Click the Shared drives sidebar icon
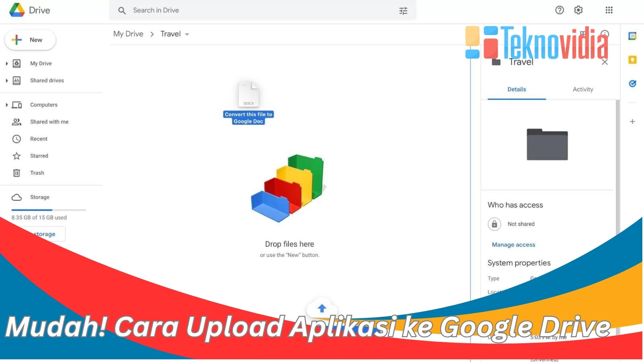Viewport: 644px width, 362px height. 17,80
